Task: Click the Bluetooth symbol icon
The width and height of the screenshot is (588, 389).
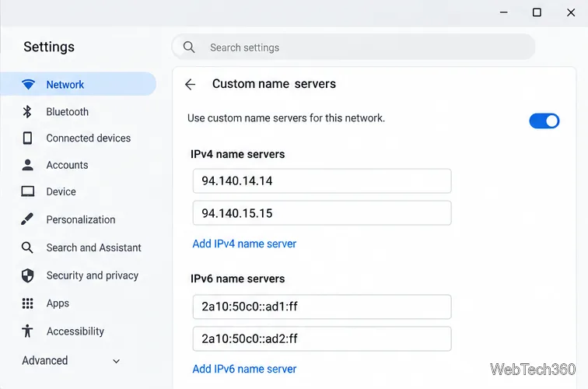Action: tap(27, 111)
